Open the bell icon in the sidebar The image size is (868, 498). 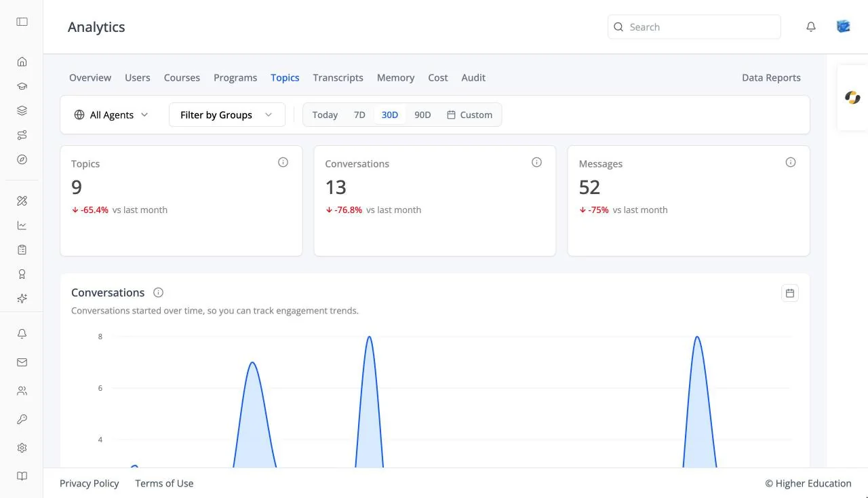pos(22,334)
